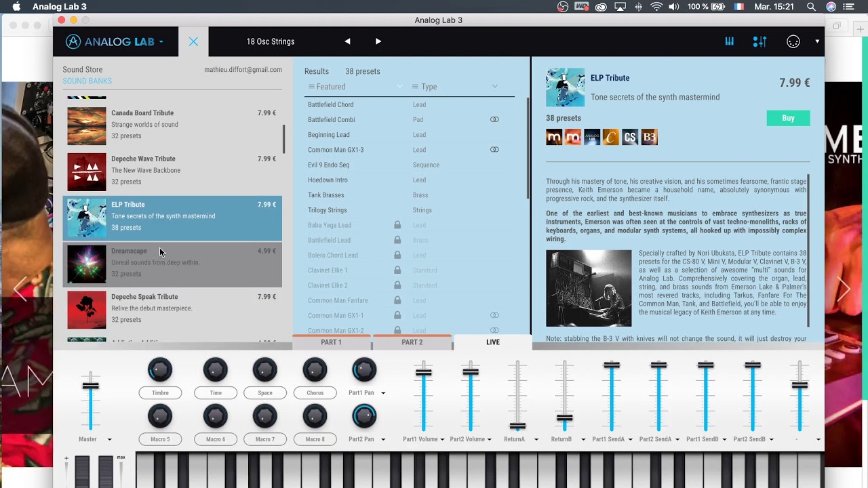Go to the next preset arrow
Image resolution: width=868 pixels, height=488 pixels.
point(378,41)
